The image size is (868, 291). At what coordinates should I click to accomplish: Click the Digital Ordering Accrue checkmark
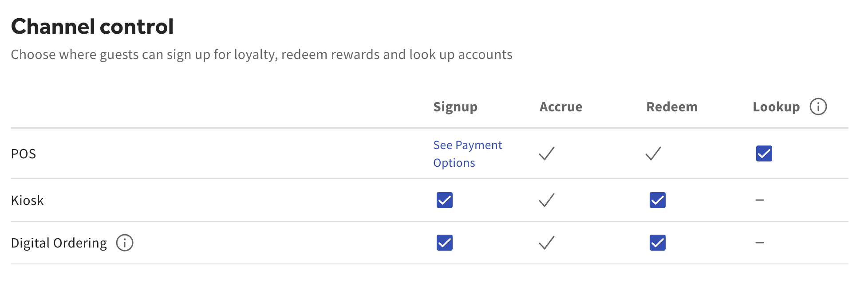click(546, 243)
